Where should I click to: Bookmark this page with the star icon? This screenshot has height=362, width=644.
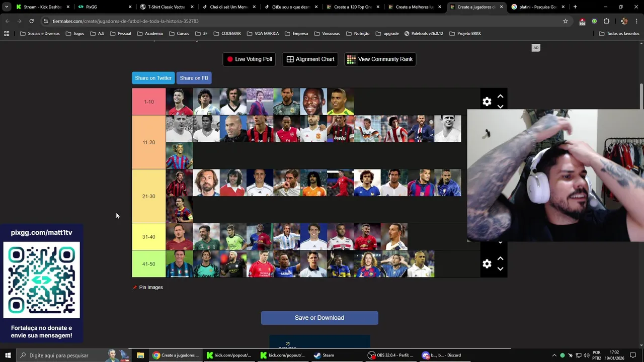(x=566, y=21)
